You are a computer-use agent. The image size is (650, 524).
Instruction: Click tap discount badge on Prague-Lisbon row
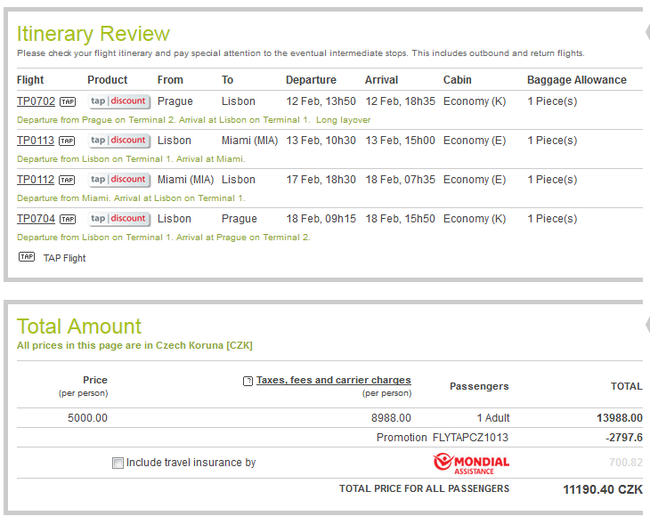click(x=119, y=101)
